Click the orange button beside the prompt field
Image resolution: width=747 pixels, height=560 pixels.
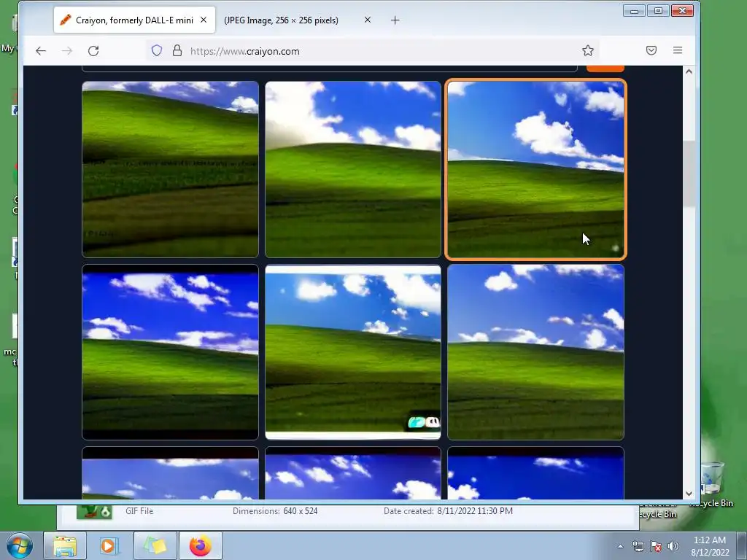tap(605, 69)
